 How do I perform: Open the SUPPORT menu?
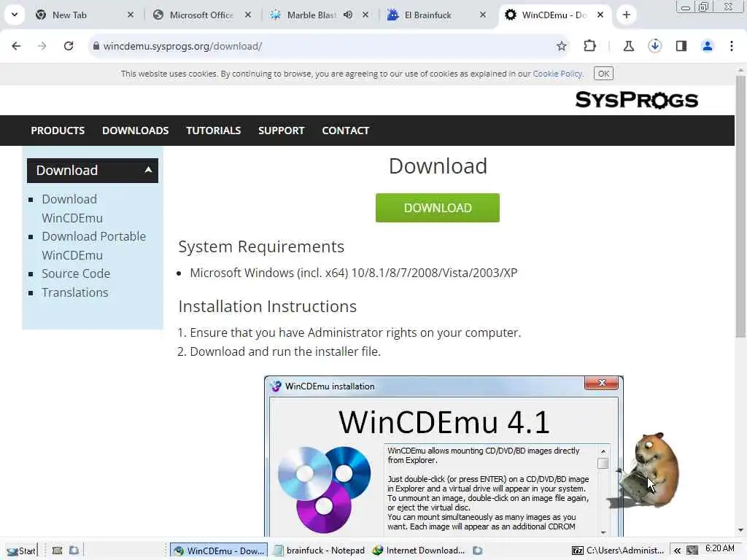tap(281, 131)
